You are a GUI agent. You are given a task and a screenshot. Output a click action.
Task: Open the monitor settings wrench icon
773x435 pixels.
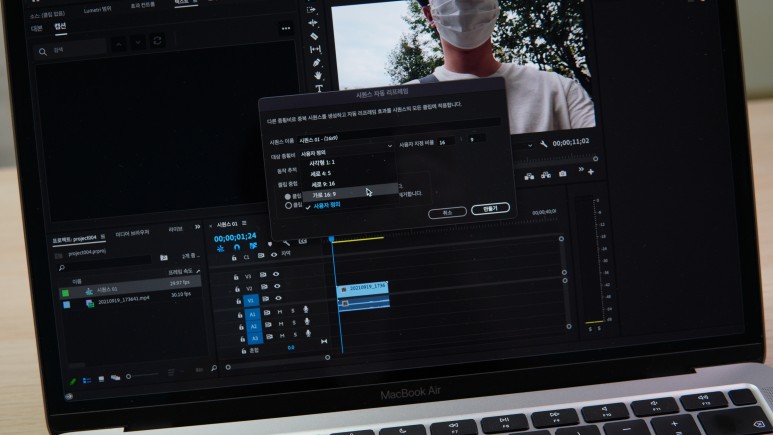[544, 144]
